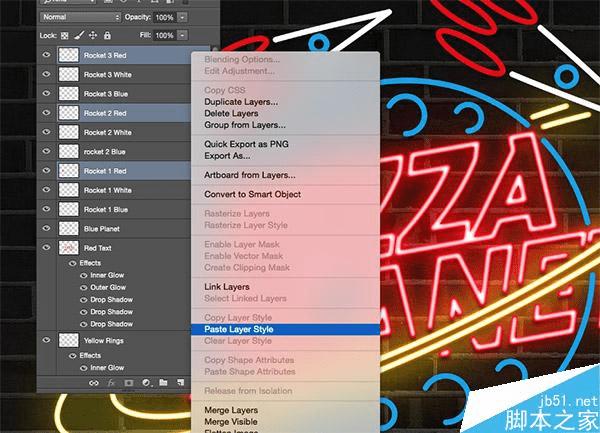Click first Drop Shadow effect under Red Text
Image resolution: width=600 pixels, height=433 pixels.
pyautogui.click(x=112, y=300)
